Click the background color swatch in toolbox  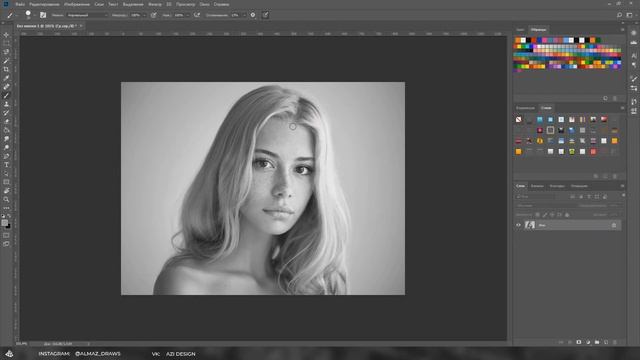[x=8, y=226]
